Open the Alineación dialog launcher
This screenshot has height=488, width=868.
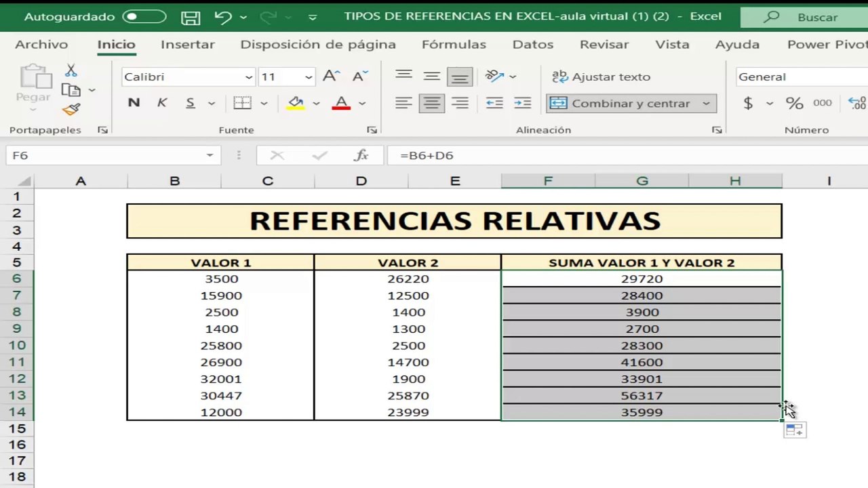tap(716, 129)
